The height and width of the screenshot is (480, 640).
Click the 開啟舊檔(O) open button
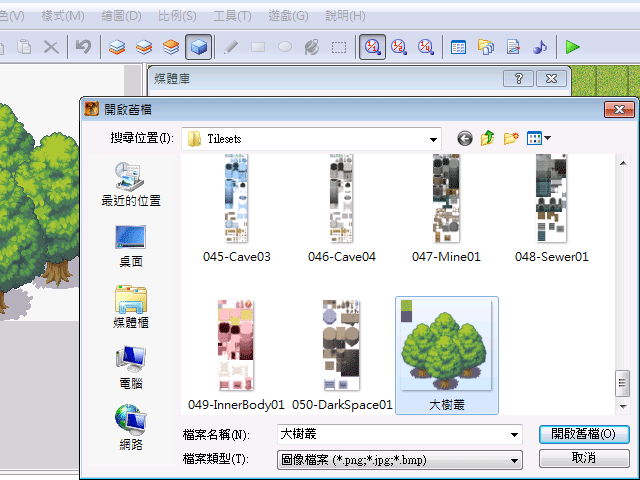point(584,434)
